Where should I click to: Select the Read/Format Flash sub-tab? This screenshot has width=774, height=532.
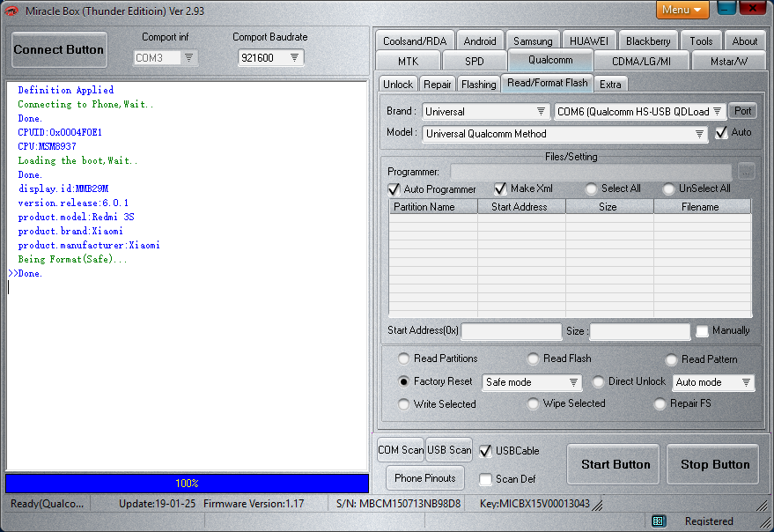(548, 83)
